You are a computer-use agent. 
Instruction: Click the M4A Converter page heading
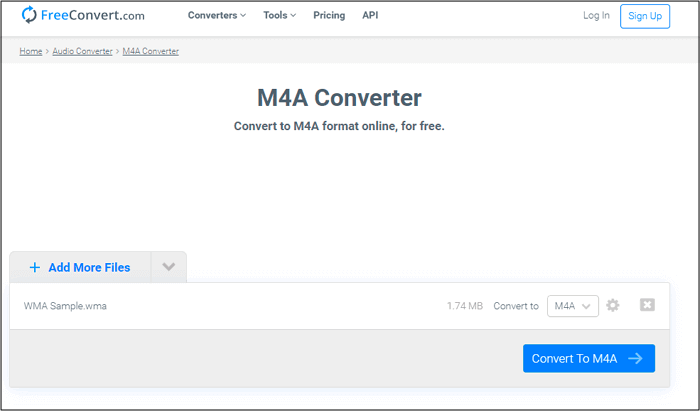(x=339, y=98)
